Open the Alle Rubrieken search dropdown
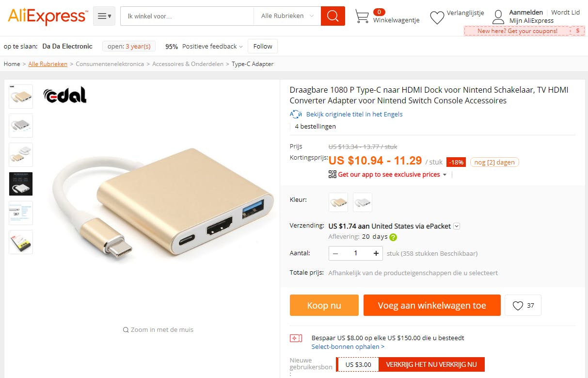 click(x=286, y=16)
